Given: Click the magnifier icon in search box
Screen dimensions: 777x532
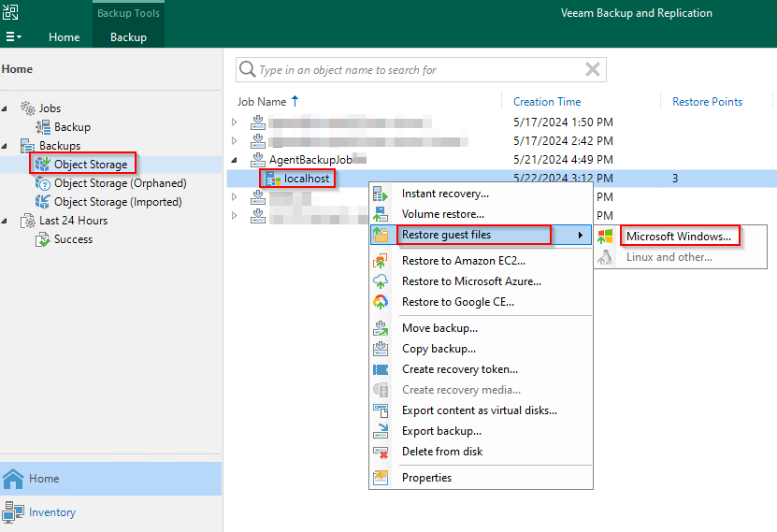Looking at the screenshot, I should pos(247,70).
